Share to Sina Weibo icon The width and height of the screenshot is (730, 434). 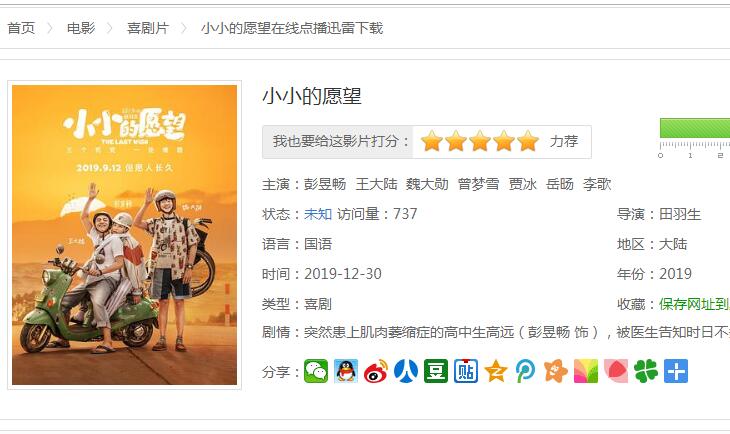(376, 371)
